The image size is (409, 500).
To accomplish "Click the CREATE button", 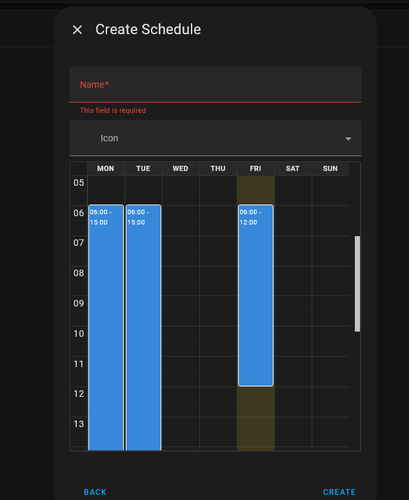I will point(339,492).
